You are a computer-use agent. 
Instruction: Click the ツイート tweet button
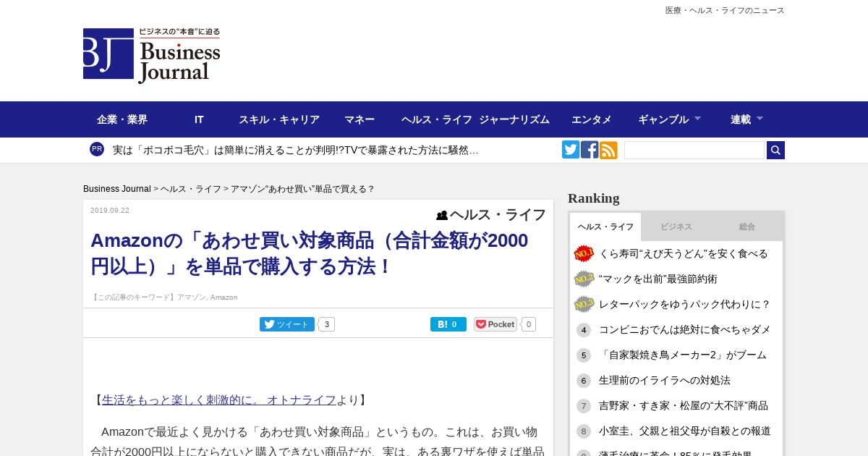tap(287, 324)
